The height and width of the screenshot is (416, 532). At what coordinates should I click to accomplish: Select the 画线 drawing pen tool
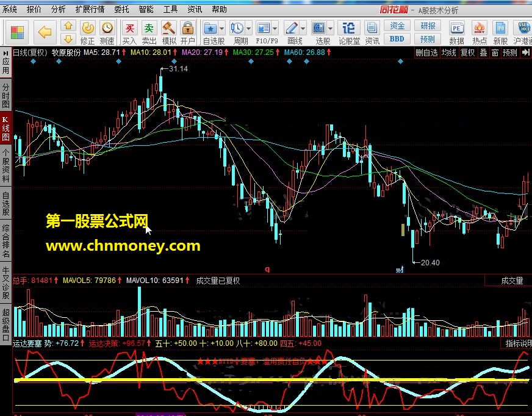click(292, 29)
